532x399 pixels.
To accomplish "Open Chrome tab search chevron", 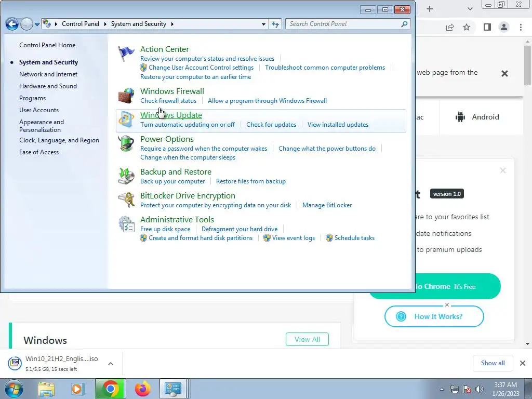I will [470, 9].
